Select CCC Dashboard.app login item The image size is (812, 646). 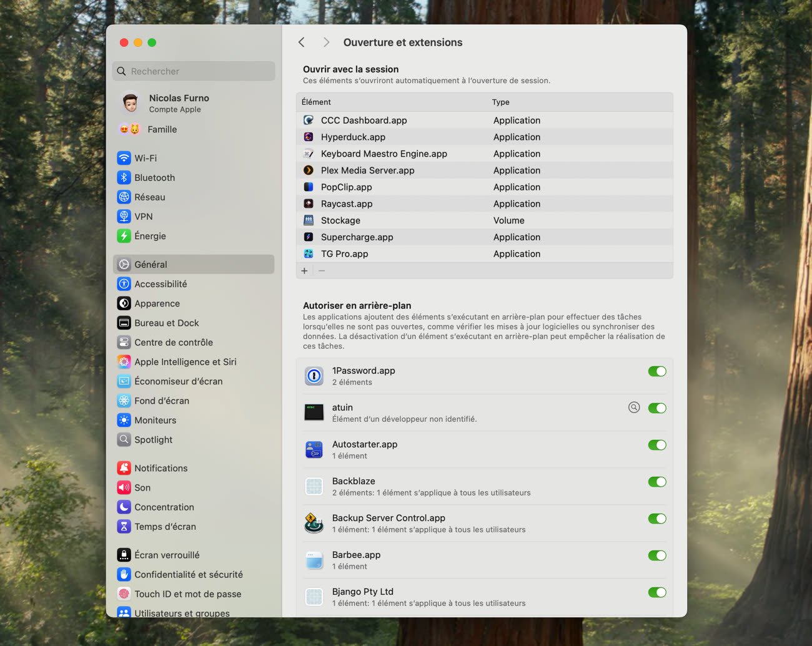[x=485, y=120]
